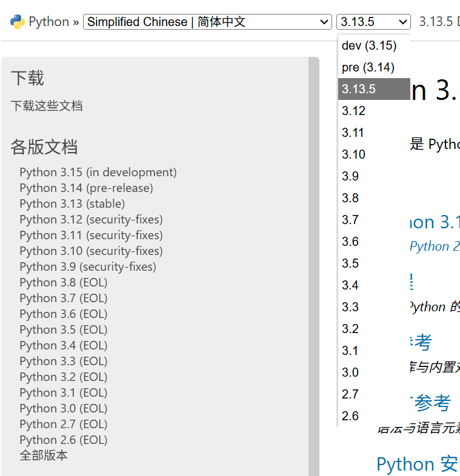Open Python 3.10 (security-fixes) docs link
This screenshot has width=460, height=476.
[x=91, y=251]
